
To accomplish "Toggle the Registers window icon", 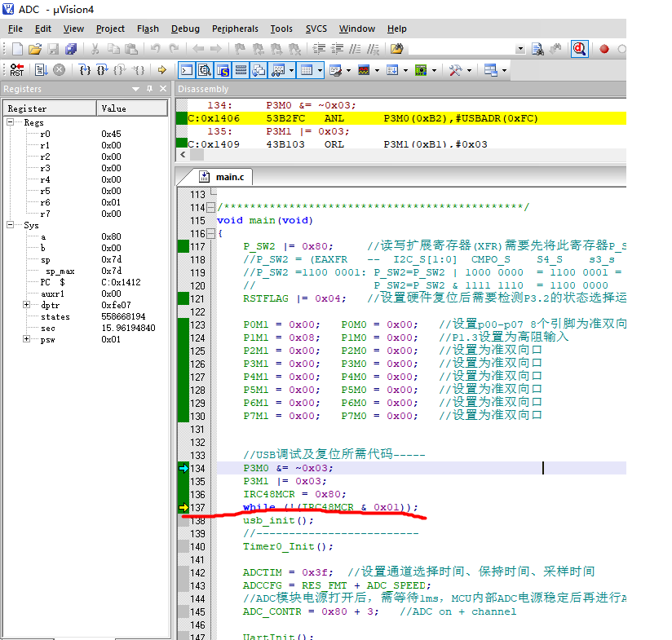I will click(x=241, y=70).
